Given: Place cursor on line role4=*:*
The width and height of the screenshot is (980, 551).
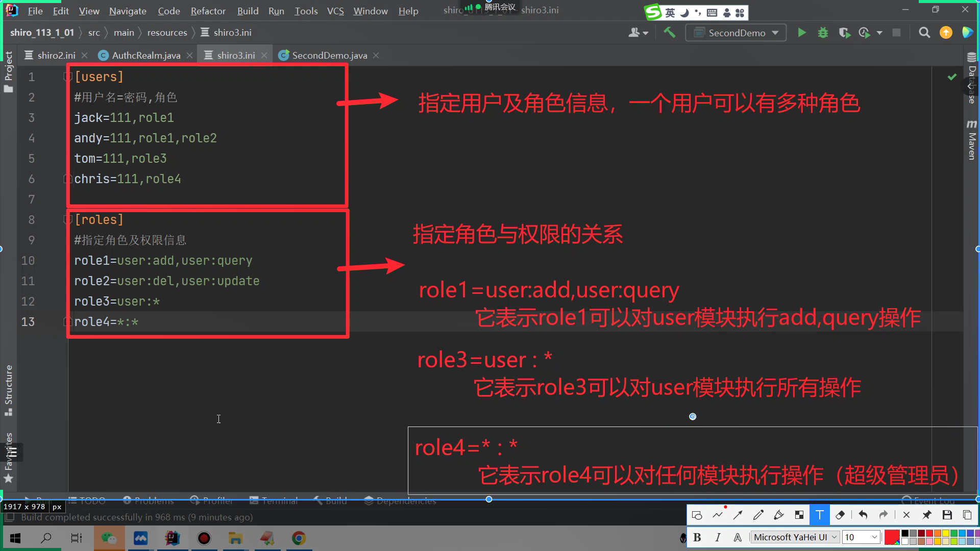Looking at the screenshot, I should [x=106, y=322].
